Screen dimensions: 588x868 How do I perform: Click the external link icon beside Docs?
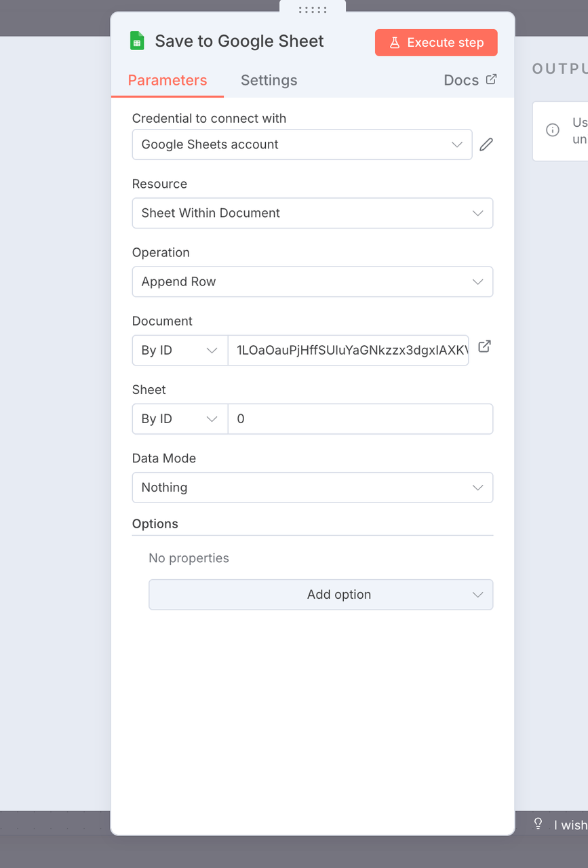click(492, 79)
